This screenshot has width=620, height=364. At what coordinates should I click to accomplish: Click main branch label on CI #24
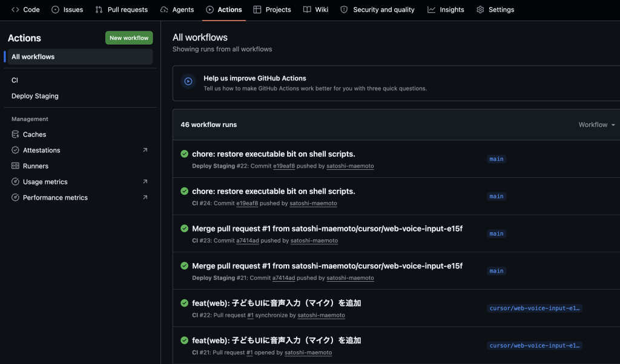[496, 197]
